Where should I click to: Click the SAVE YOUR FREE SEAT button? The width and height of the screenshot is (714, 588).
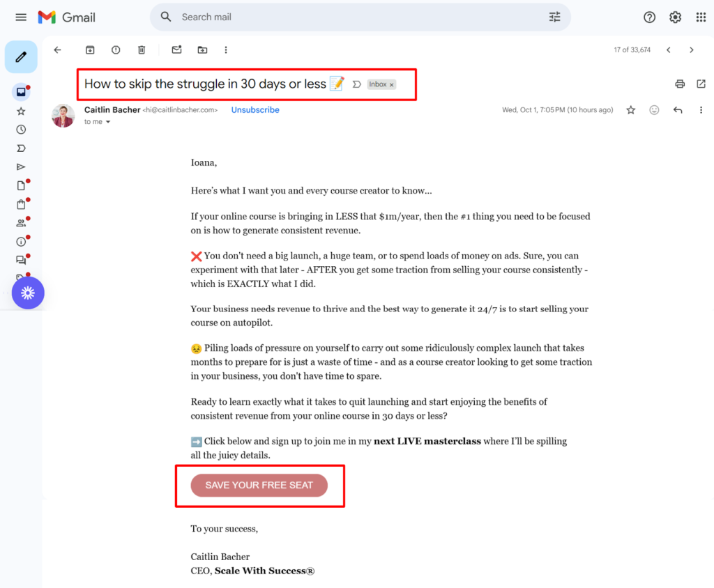coord(259,486)
